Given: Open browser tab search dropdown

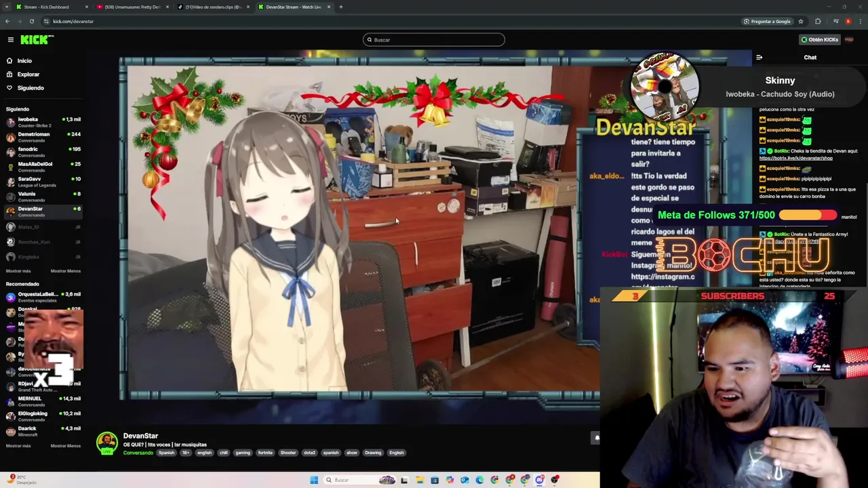Looking at the screenshot, I should point(6,7).
